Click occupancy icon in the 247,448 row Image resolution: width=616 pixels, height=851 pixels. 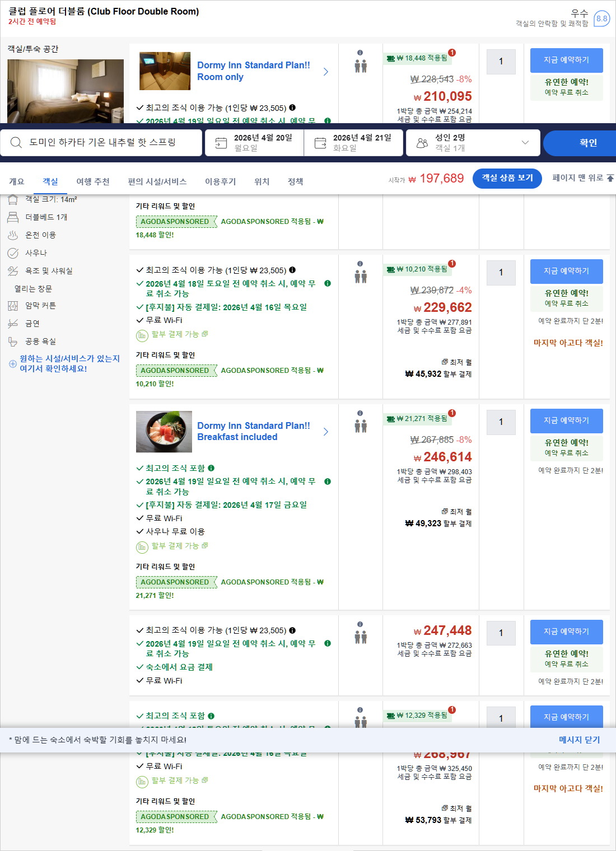pyautogui.click(x=361, y=637)
